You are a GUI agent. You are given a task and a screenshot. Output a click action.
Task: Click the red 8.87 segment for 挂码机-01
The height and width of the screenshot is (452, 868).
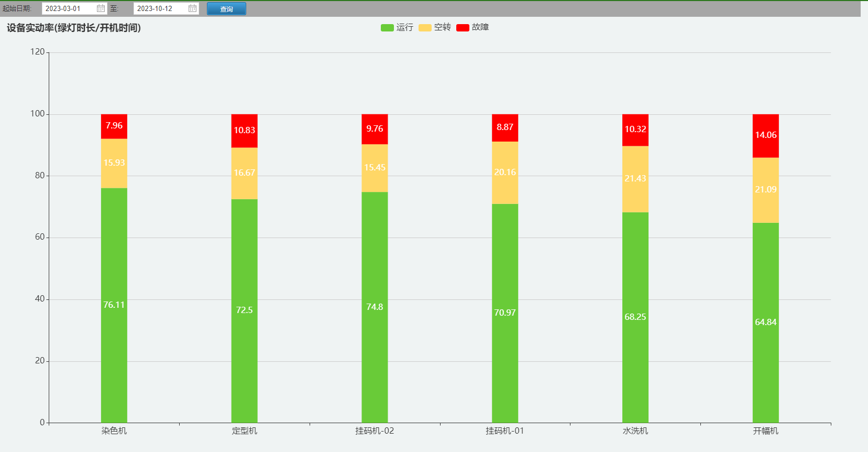505,128
